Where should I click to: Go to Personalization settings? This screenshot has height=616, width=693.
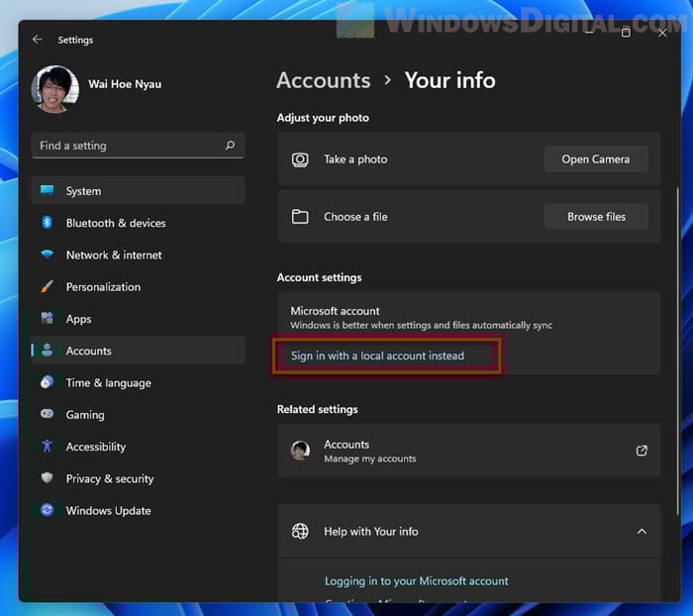(x=138, y=286)
